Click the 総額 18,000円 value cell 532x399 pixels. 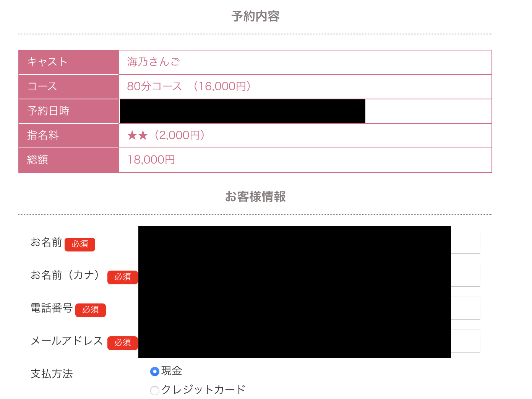[305, 160]
